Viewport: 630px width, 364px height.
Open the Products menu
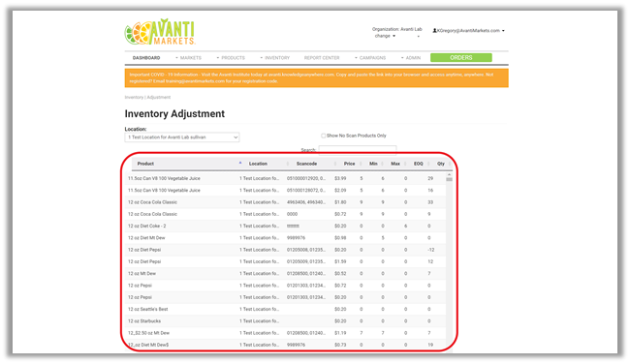[x=231, y=58]
